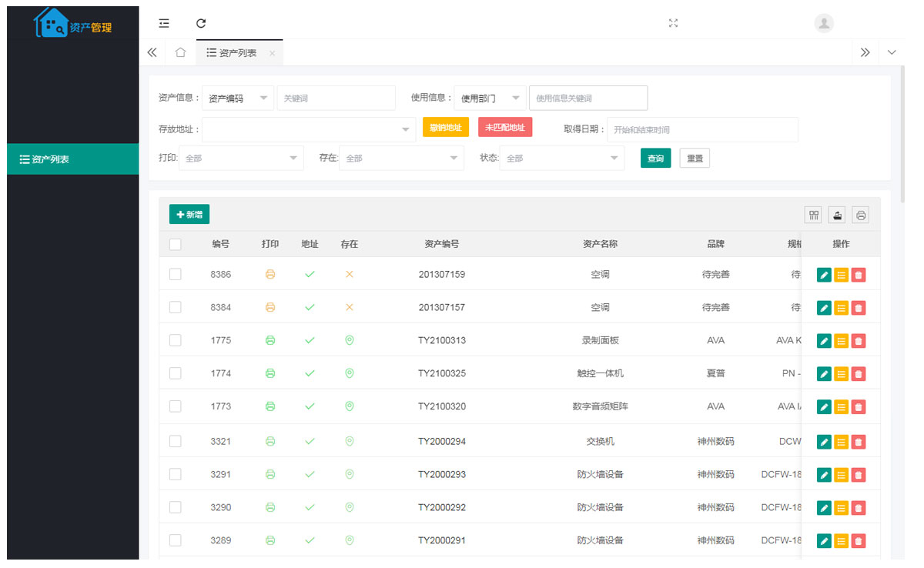Viewport: 924px width, 568px height.
Task: Expand the 使用部门 dropdown
Action: (490, 99)
